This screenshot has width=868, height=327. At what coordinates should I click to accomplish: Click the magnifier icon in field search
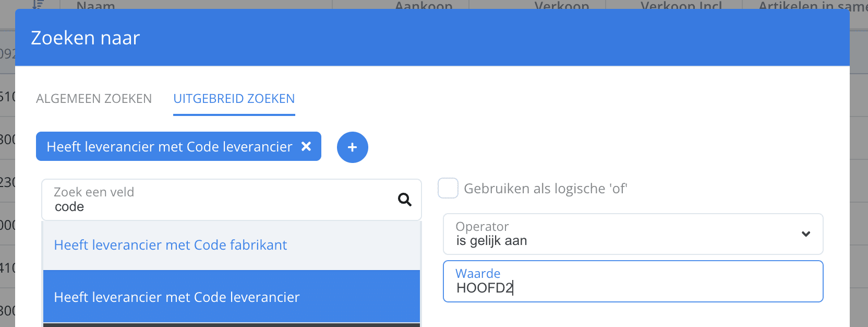pos(405,200)
